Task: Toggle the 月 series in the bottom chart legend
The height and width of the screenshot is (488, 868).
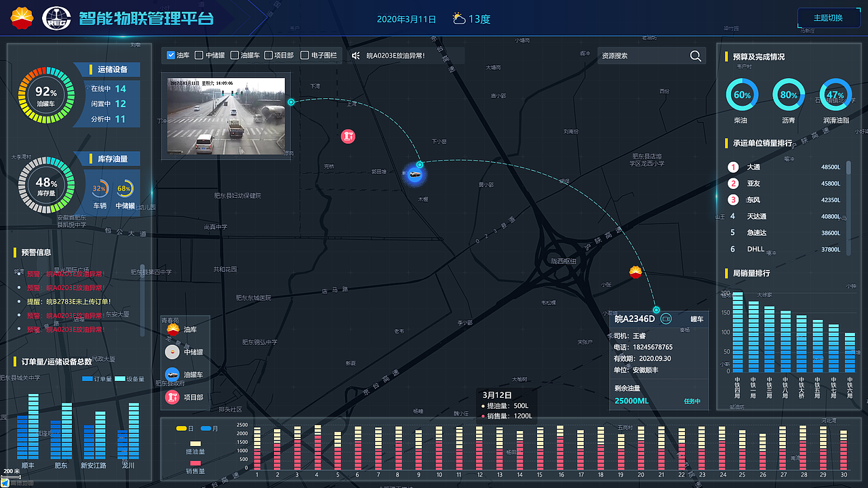Action: 210,428
